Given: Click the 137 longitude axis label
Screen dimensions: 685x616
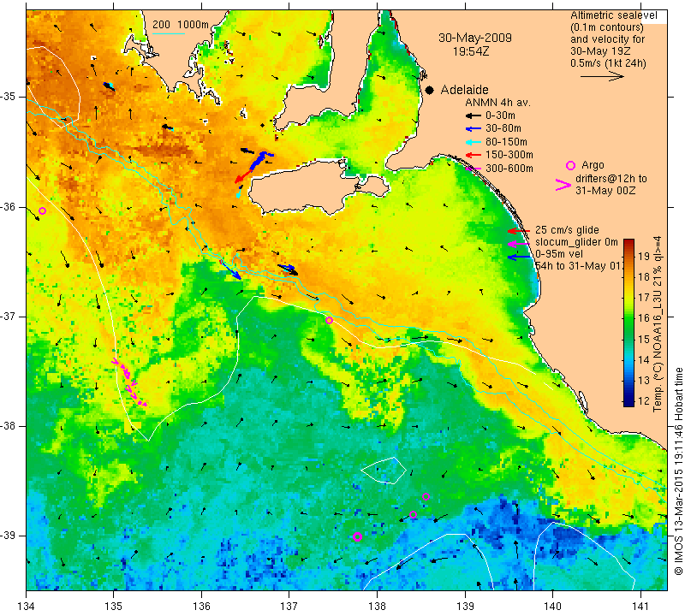Looking at the screenshot, I should (289, 607).
